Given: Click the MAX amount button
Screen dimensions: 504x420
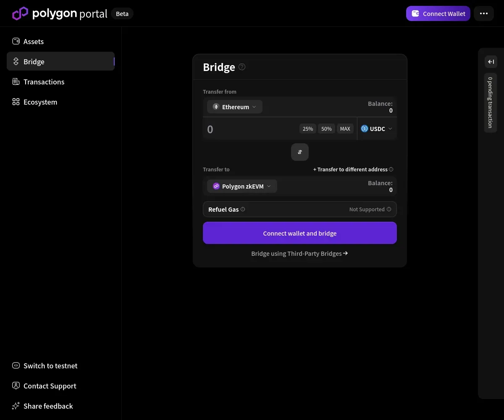Looking at the screenshot, I should click(x=345, y=129).
